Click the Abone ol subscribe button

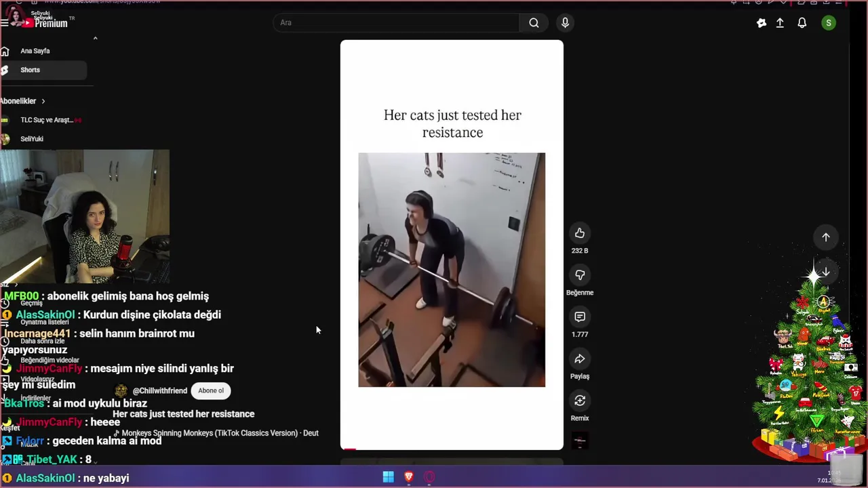coord(211,391)
